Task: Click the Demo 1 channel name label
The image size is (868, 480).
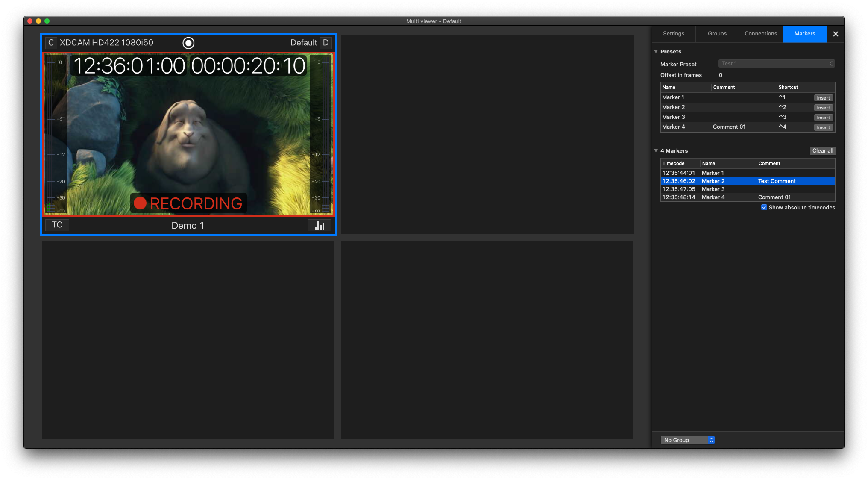Action: pos(188,226)
